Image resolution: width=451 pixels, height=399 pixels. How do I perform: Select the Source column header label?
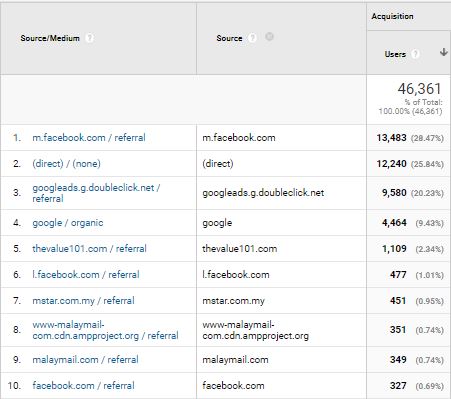click(x=229, y=38)
